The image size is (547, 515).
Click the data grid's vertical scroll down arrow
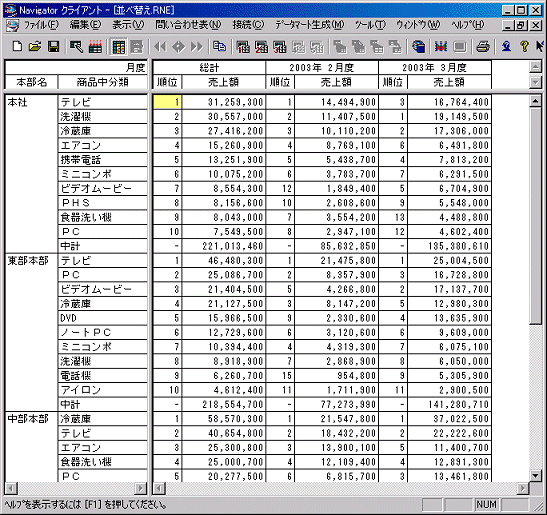tap(535, 475)
